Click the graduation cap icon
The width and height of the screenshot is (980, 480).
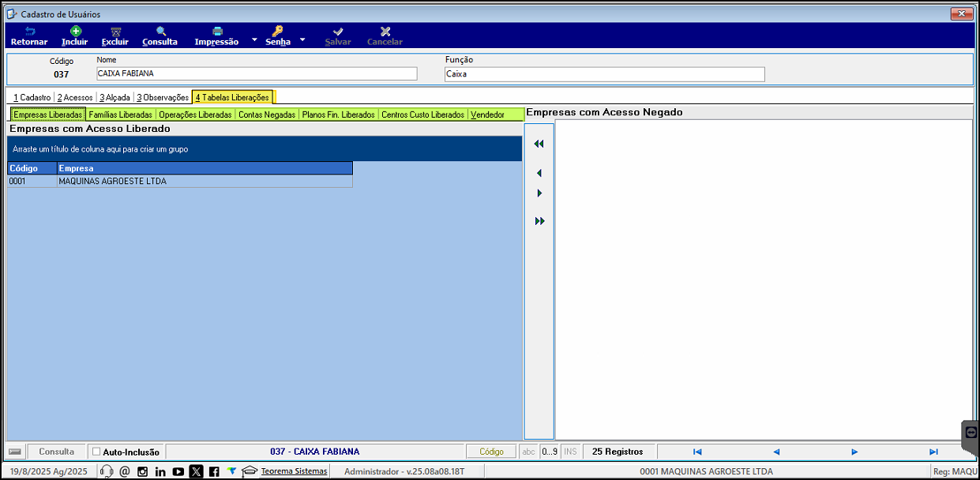250,471
